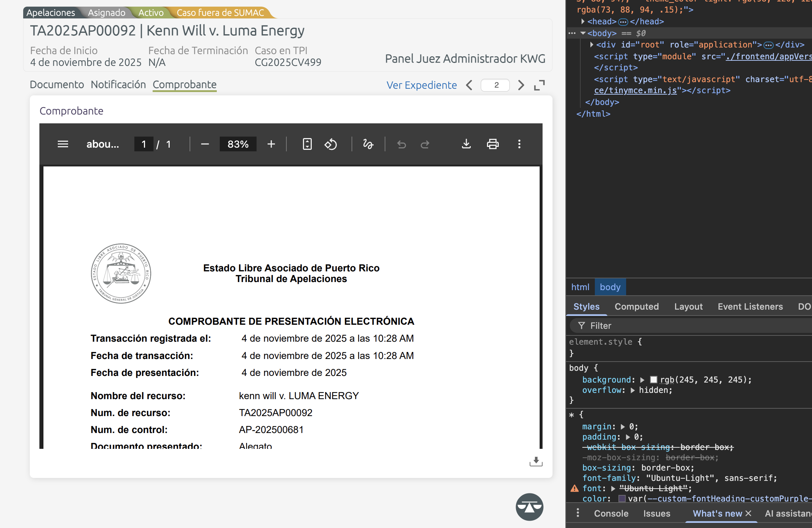Image resolution: width=812 pixels, height=528 pixels.
Task: Click the rgb(245, 245, 245) background color swatch
Action: pyautogui.click(x=653, y=380)
